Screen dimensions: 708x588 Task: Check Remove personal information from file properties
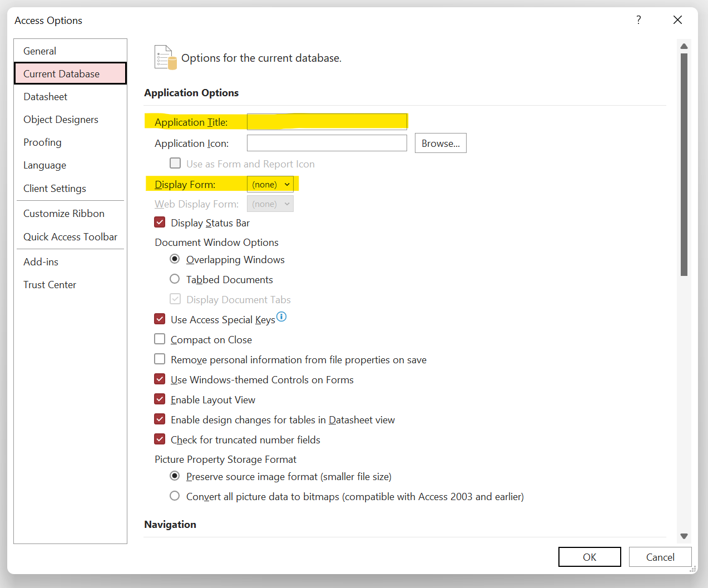tap(160, 359)
